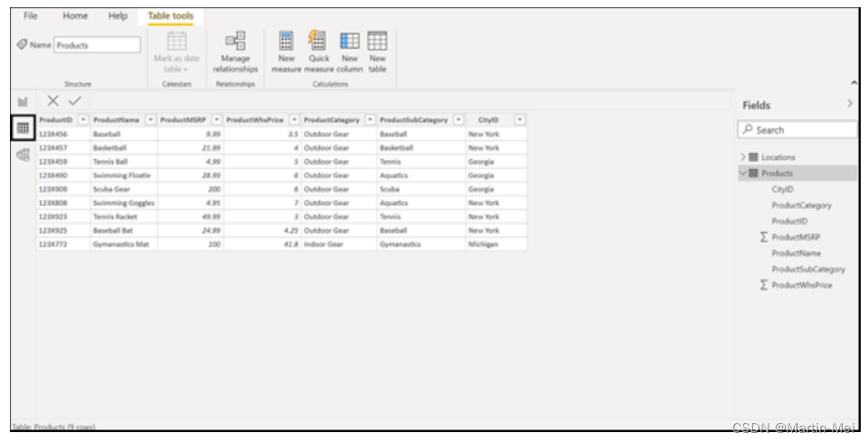
Task: Open the ProductCategory column filter dropdown
Action: [370, 119]
